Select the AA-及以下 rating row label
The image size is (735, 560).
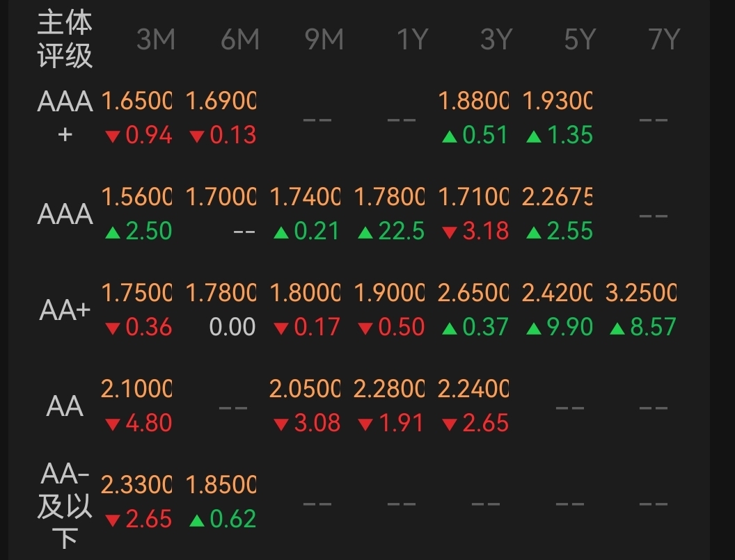coord(65,504)
